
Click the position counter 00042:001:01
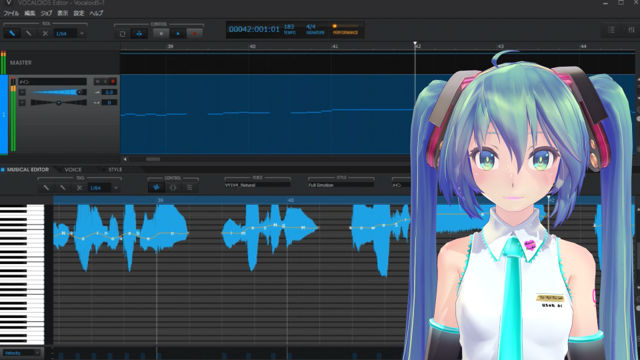(x=254, y=29)
